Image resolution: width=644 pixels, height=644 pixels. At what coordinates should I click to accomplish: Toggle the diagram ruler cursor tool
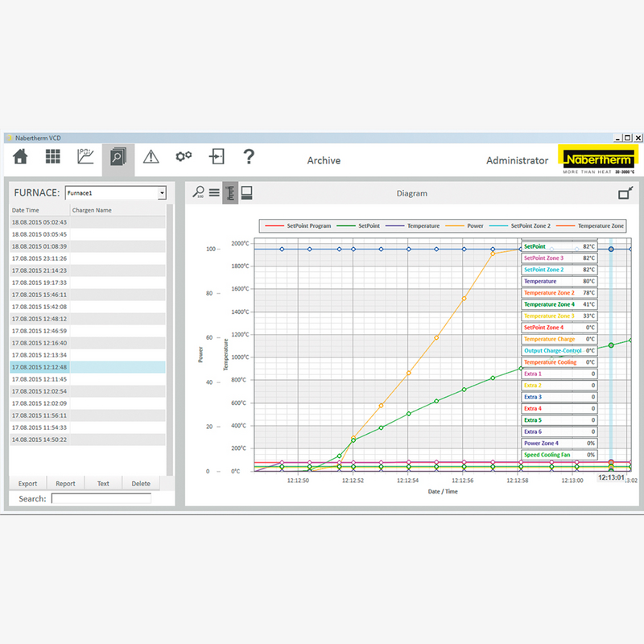click(x=230, y=192)
